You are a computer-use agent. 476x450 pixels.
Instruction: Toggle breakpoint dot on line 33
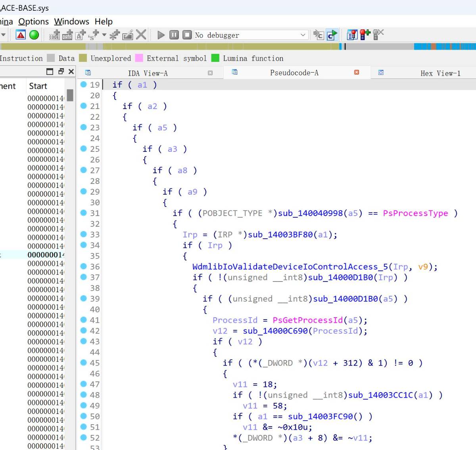click(x=83, y=234)
